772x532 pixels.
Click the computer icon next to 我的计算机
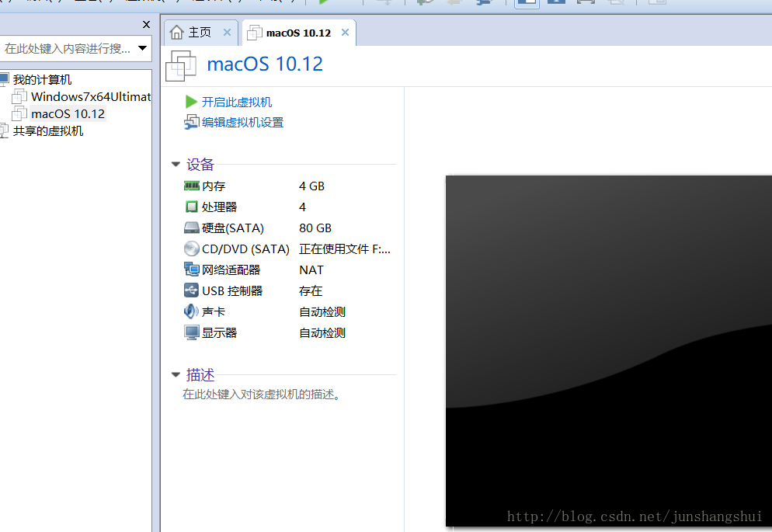pos(5,79)
